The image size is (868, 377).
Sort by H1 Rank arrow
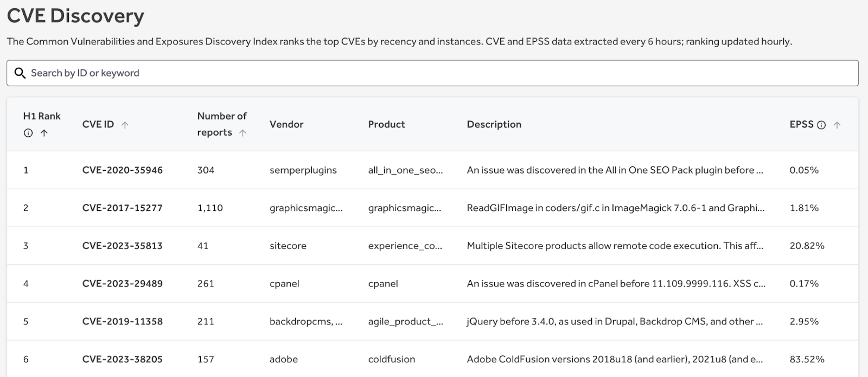(44, 133)
